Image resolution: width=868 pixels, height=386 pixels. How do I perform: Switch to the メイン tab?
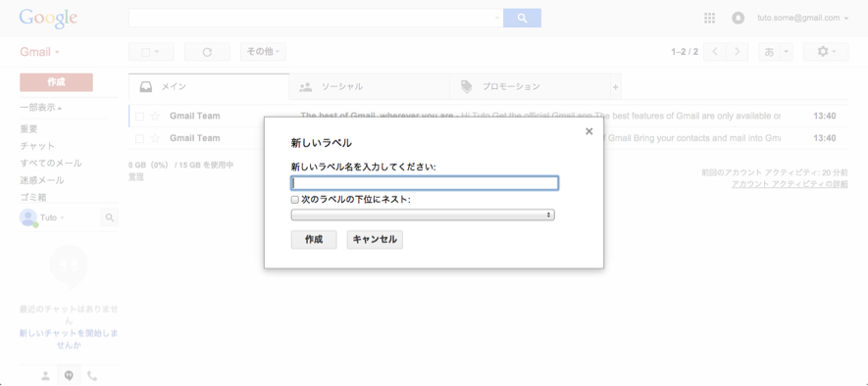tap(209, 87)
